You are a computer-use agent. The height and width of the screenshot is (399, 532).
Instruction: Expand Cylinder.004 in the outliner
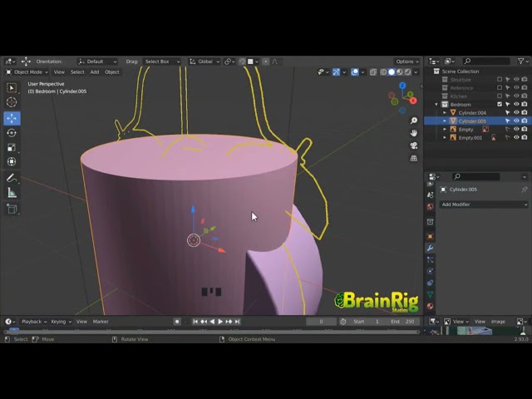point(445,112)
